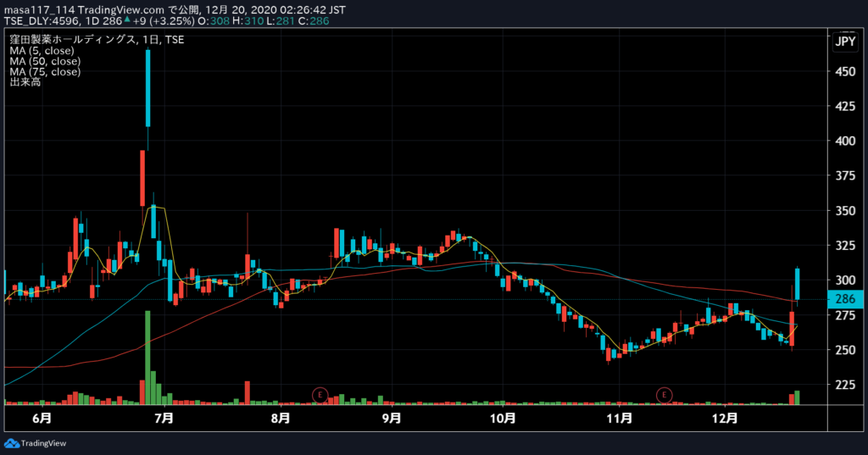The height and width of the screenshot is (455, 868).
Task: Click the 250 price axis label
Action: click(x=845, y=351)
